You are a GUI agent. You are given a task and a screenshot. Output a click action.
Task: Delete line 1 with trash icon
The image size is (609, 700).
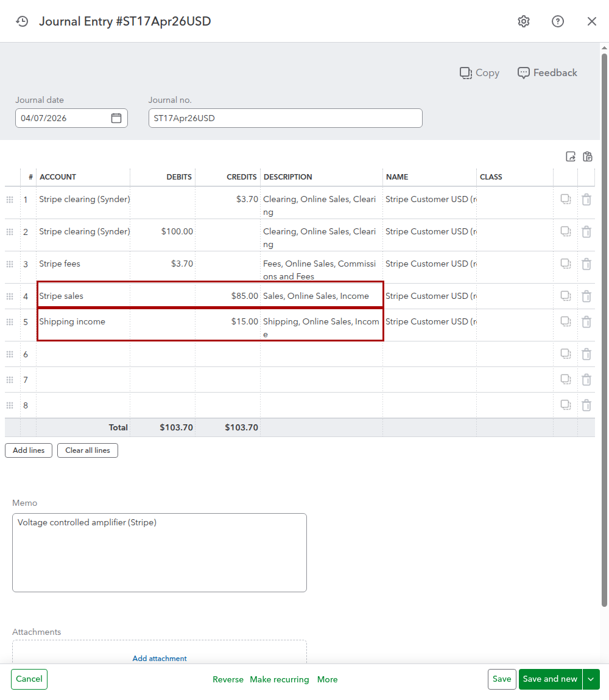586,200
